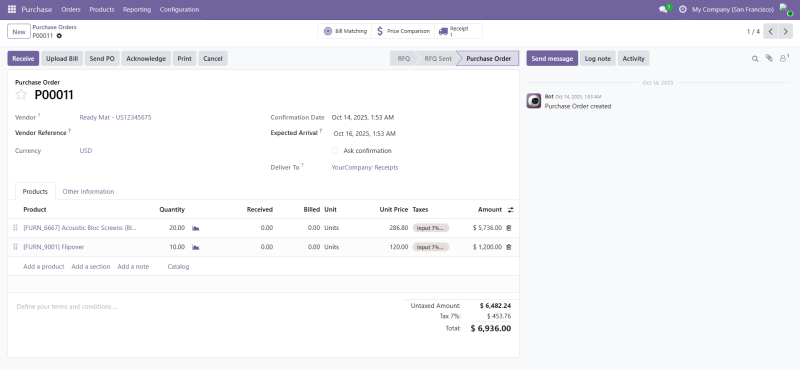Click the terms and conditions text area
Screen dimensions: 800x370
[x=204, y=307]
